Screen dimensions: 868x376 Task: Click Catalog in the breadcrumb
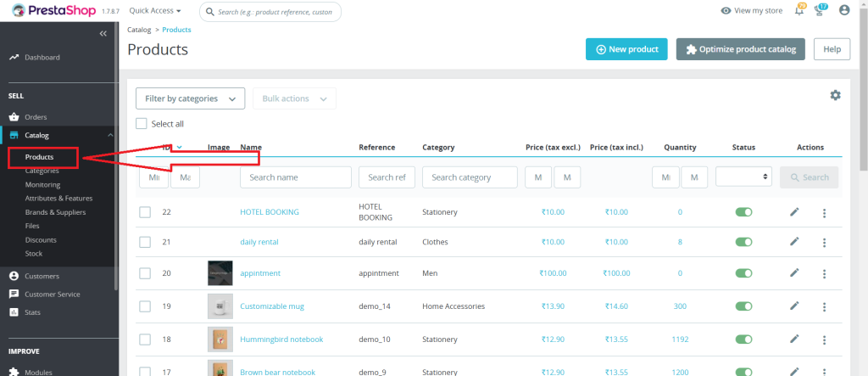coord(139,30)
